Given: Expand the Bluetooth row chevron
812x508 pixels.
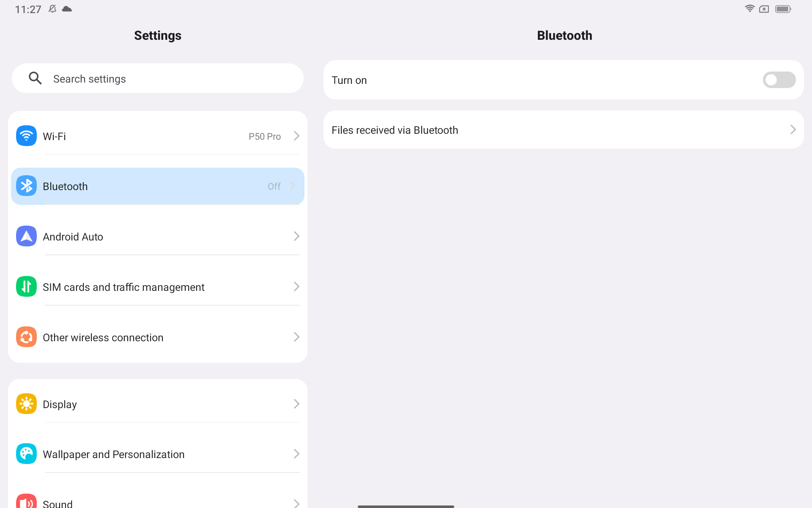Looking at the screenshot, I should pos(292,186).
